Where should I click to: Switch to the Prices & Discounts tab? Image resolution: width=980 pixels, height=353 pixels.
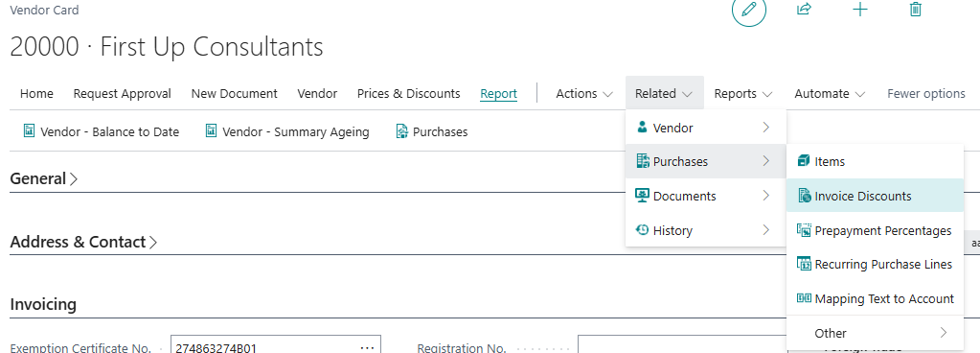(x=409, y=93)
